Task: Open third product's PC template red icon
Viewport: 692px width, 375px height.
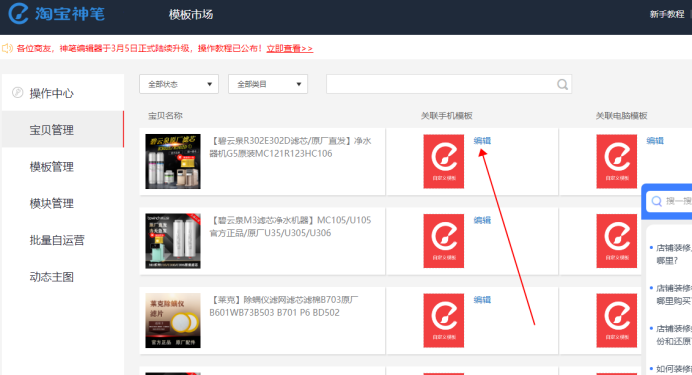Action: [617, 320]
